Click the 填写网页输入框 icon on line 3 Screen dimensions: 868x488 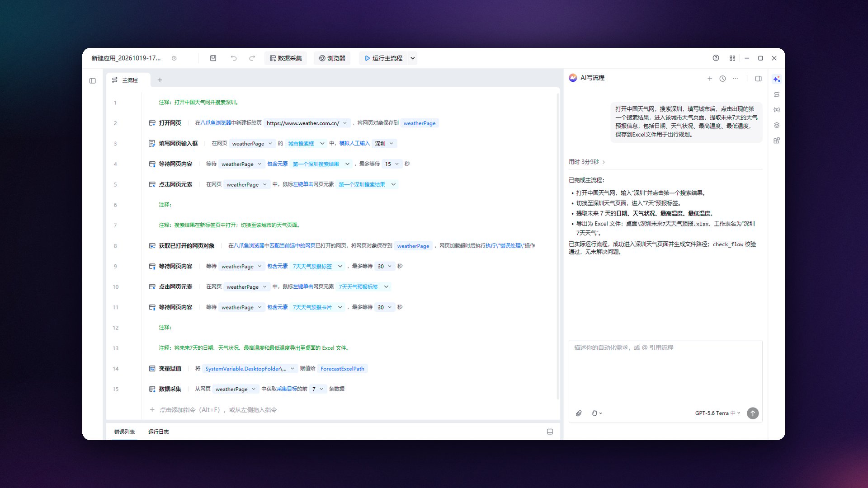[152, 143]
